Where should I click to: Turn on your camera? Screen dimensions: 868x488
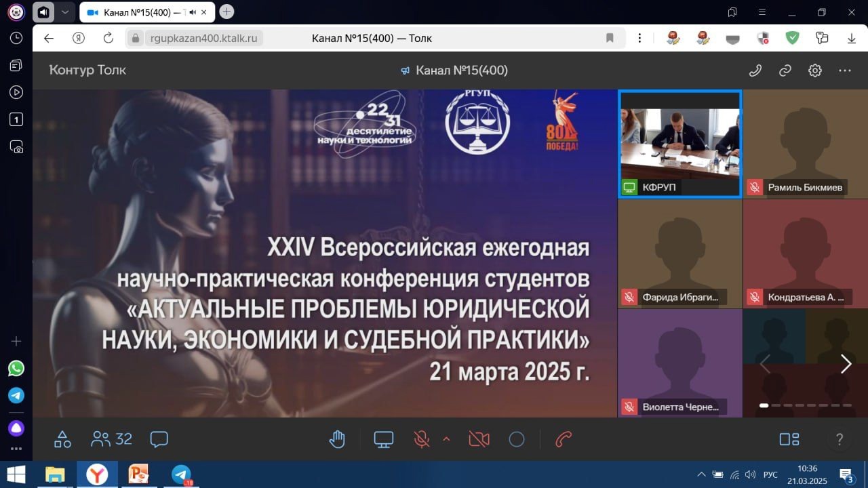coord(478,439)
